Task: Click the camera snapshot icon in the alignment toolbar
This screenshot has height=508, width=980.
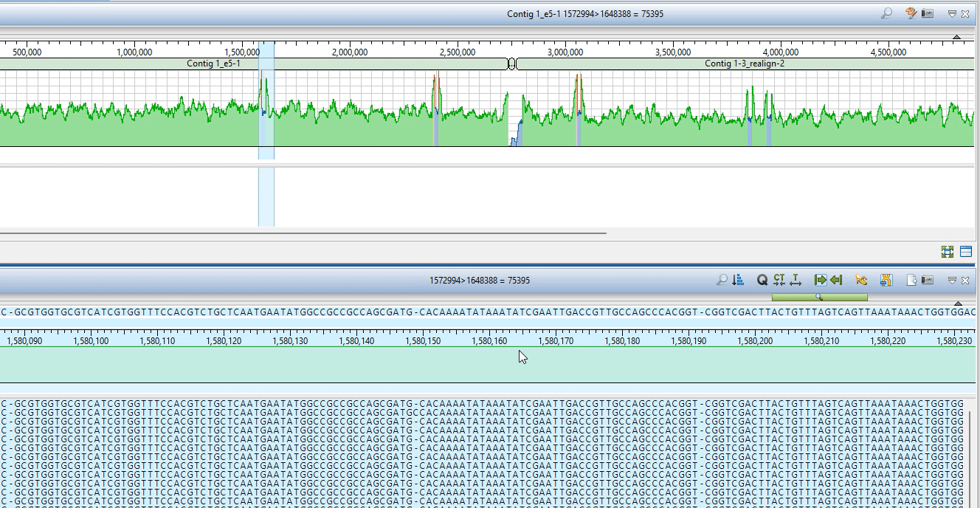Action: pyautogui.click(x=928, y=280)
